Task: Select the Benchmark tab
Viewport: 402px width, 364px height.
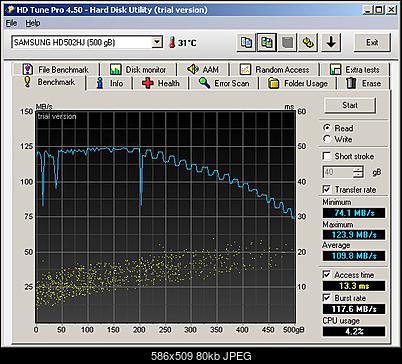Action: [x=50, y=82]
